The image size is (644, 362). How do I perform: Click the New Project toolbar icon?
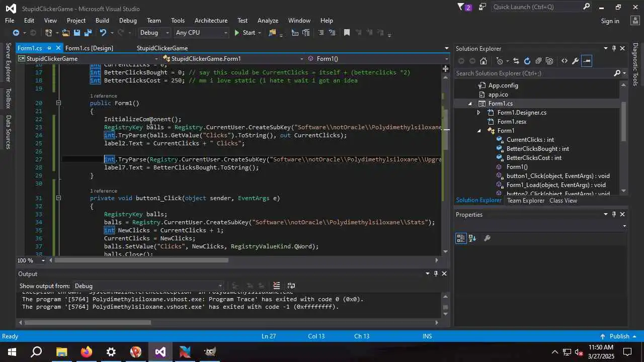tap(49, 33)
